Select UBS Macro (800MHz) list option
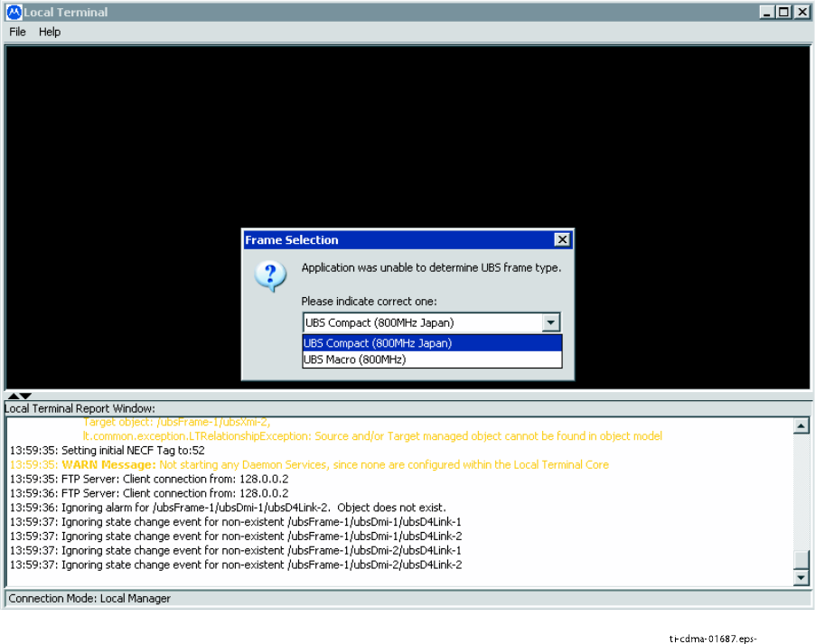 432,359
